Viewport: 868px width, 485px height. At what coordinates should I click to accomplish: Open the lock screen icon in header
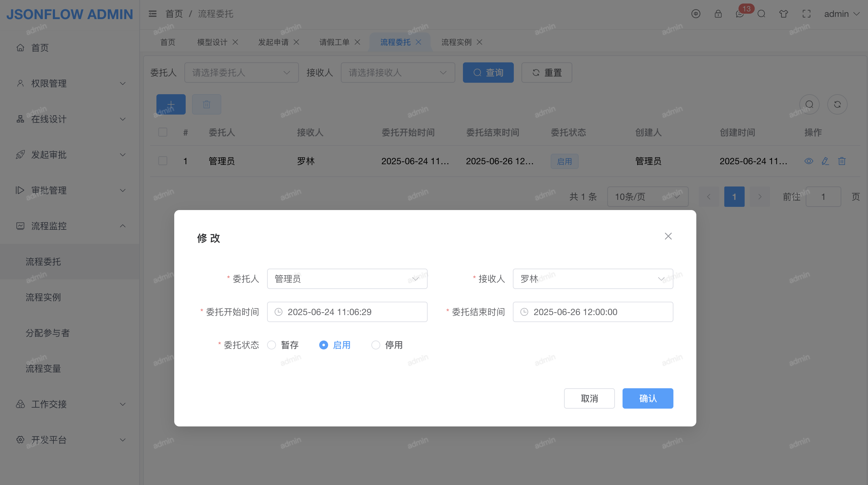point(718,14)
